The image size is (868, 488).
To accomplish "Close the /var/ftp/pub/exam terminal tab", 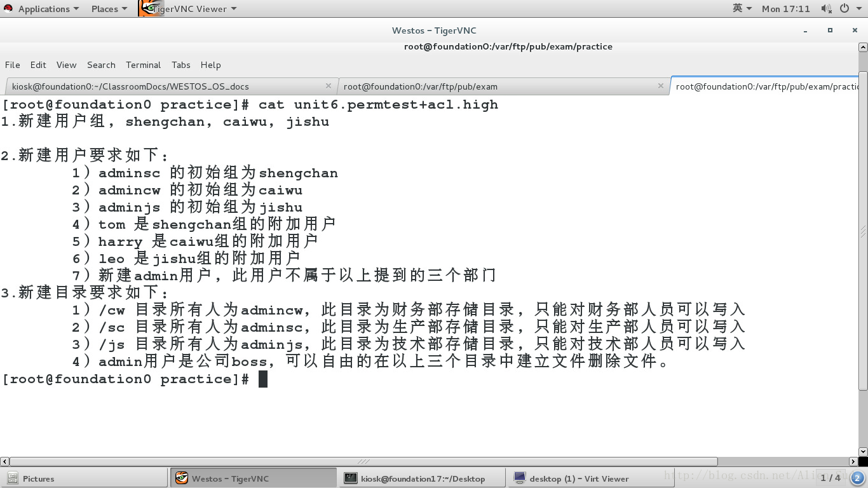I will tap(660, 86).
